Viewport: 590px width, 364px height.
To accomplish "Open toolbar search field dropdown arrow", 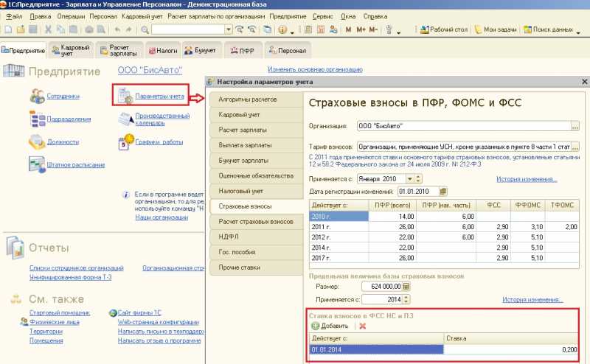I will pyautogui.click(x=229, y=29).
